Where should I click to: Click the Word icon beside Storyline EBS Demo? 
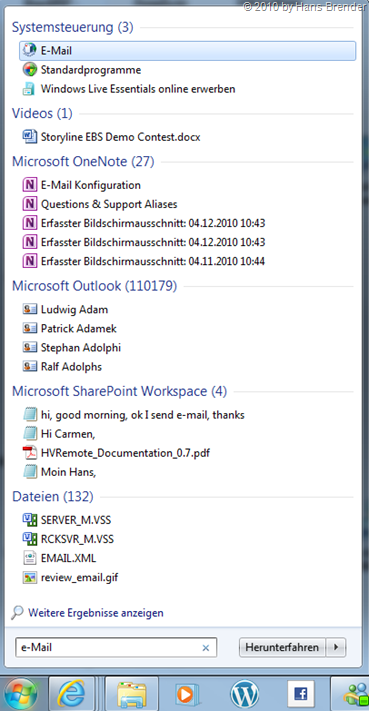coord(29,136)
